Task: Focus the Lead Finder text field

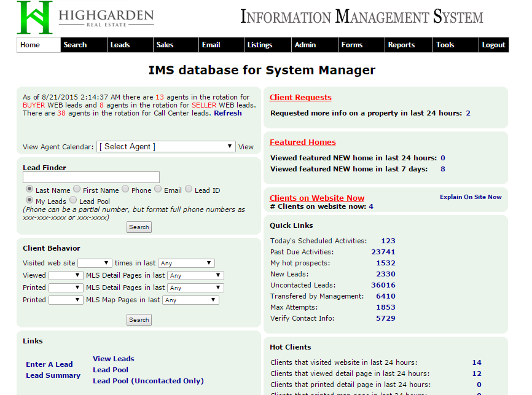Action: [91, 177]
